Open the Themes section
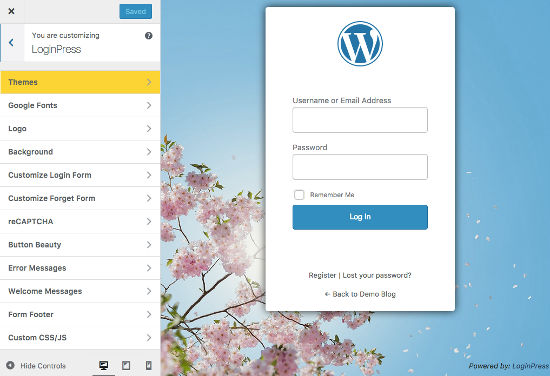Screen dimensions: 550x376 point(80,82)
